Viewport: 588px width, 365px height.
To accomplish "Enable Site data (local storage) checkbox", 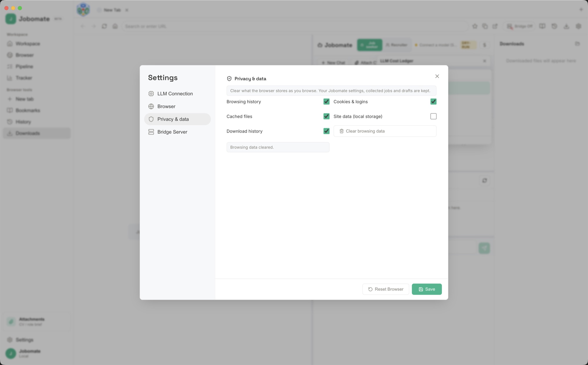I will coord(433,116).
